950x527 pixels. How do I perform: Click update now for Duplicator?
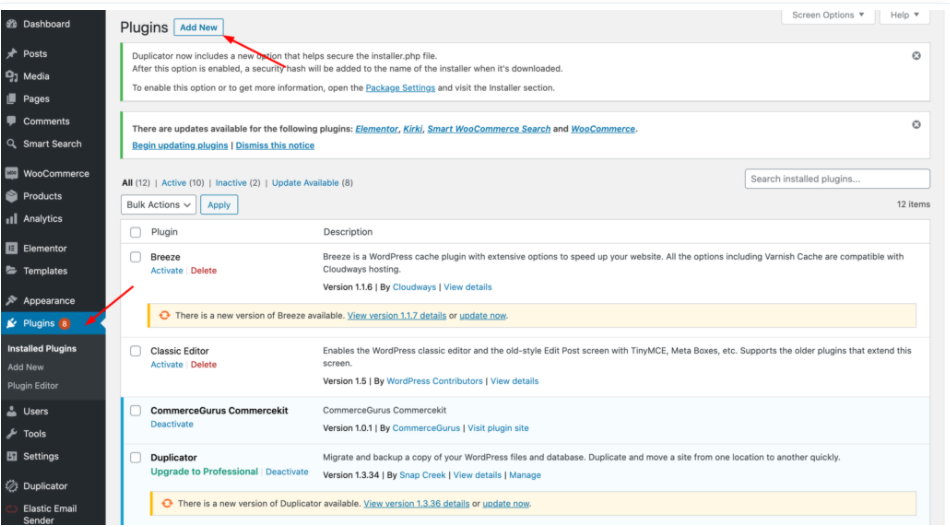506,503
